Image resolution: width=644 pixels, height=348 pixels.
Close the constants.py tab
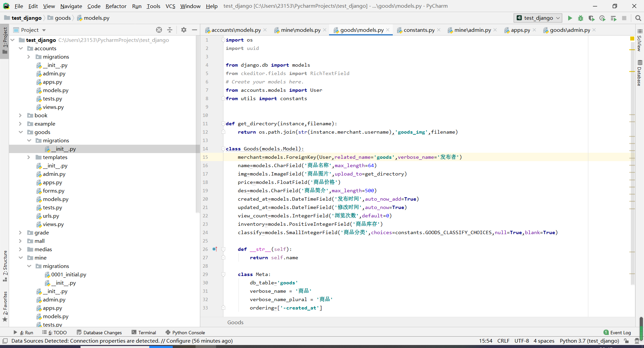[x=439, y=30]
